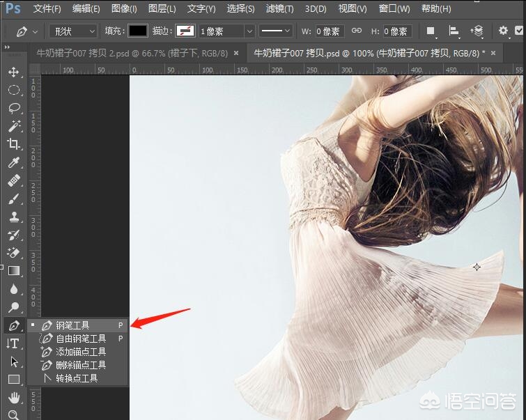Select the Gradient tool
The image size is (526, 420).
click(13, 271)
